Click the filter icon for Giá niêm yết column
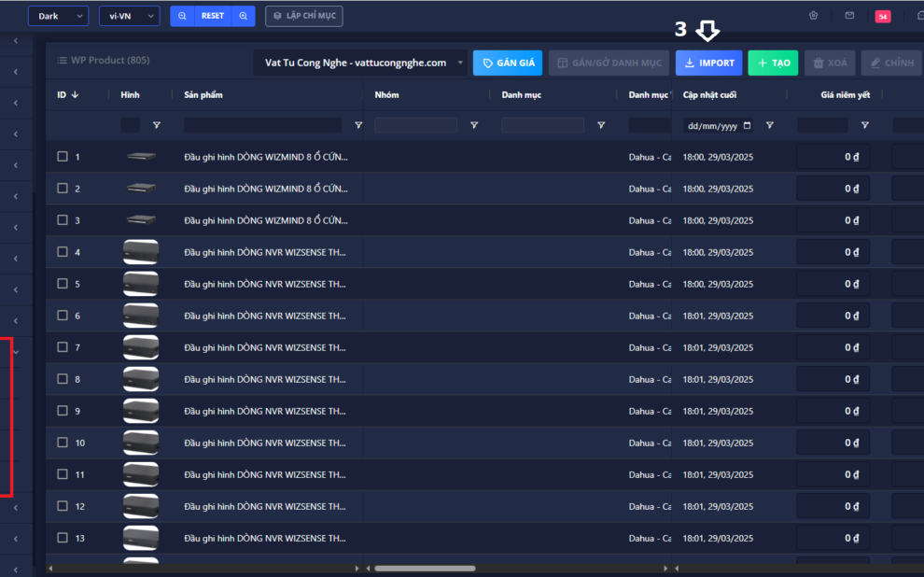The width and height of the screenshot is (924, 577). click(864, 125)
